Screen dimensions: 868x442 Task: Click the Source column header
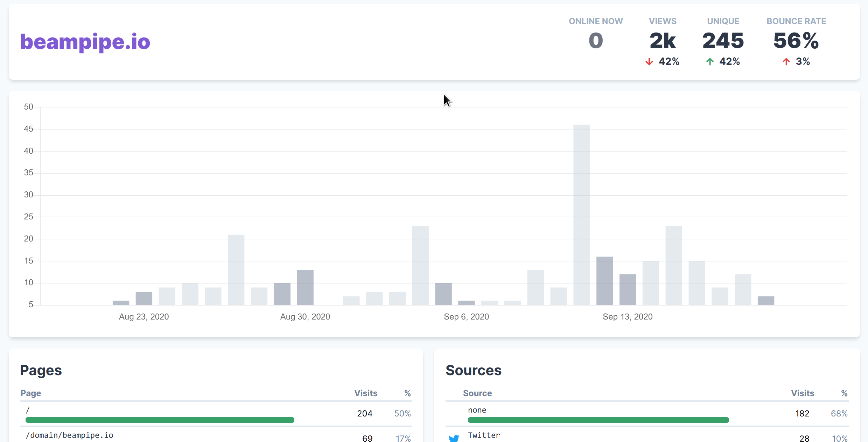click(477, 393)
